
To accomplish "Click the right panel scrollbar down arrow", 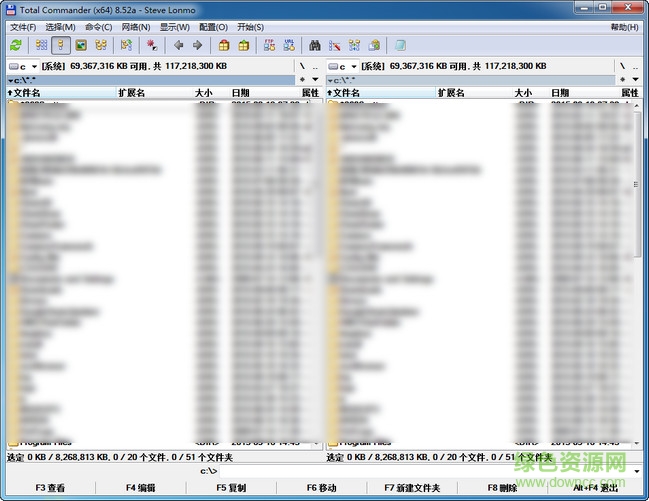I will 637,443.
